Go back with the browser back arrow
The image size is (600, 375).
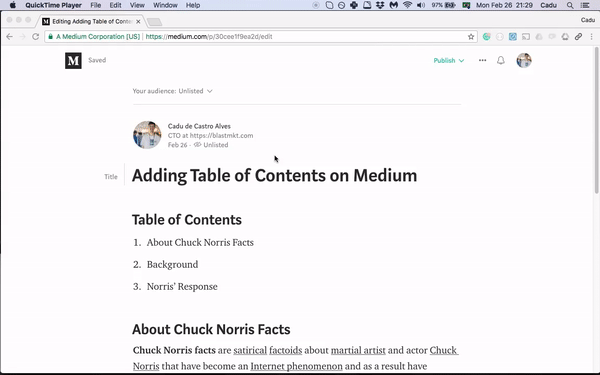pos(10,37)
